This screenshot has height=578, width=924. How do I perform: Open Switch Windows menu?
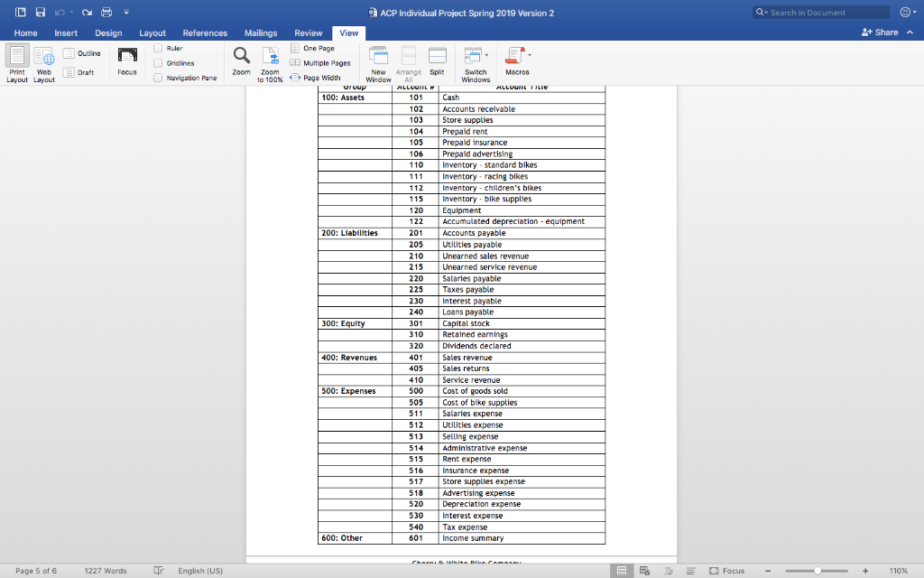(x=476, y=64)
